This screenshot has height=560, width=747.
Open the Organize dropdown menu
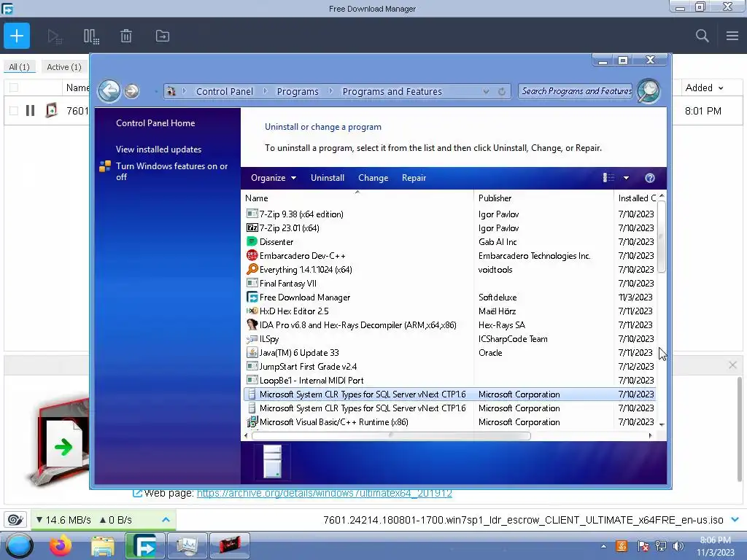[274, 178]
